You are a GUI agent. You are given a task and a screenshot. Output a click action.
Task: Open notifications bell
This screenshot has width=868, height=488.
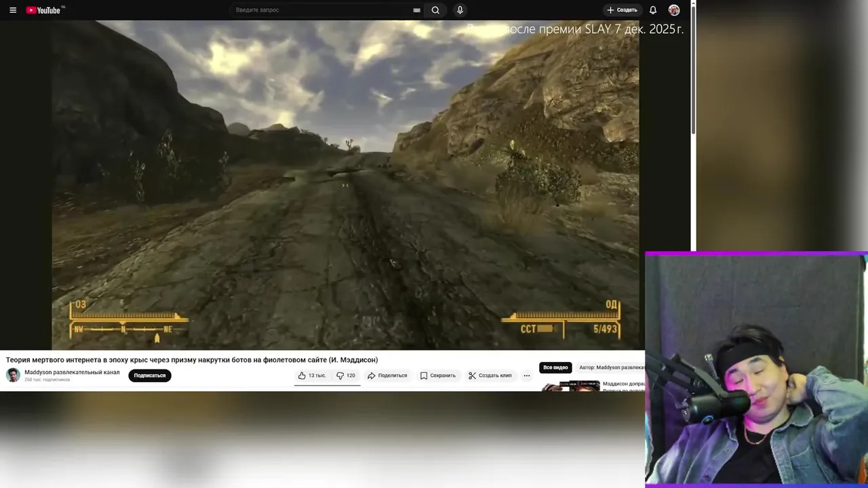pyautogui.click(x=653, y=10)
